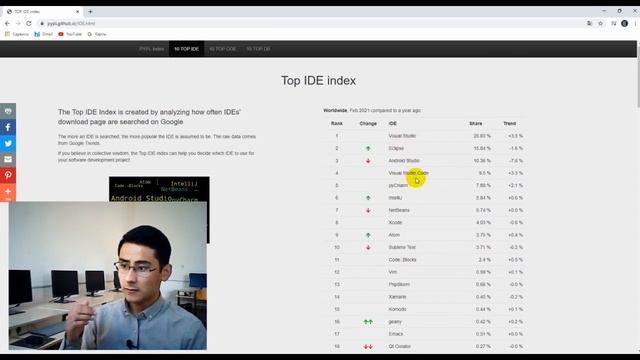
Task: Click the Trend column header
Action: tap(510, 123)
